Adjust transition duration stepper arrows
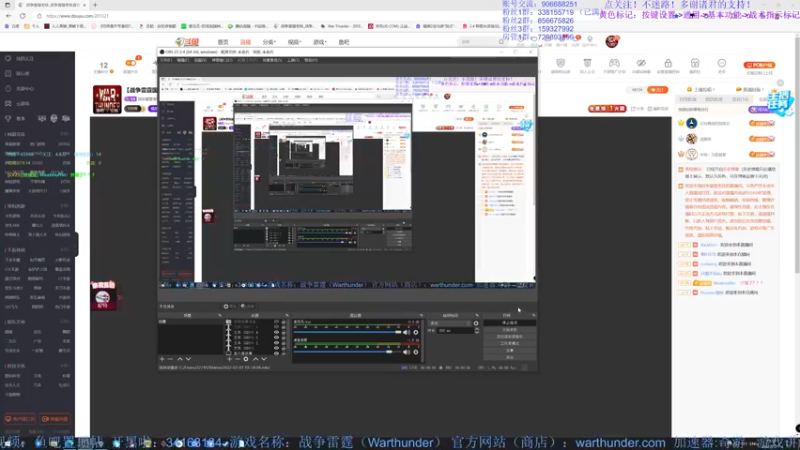 point(477,331)
